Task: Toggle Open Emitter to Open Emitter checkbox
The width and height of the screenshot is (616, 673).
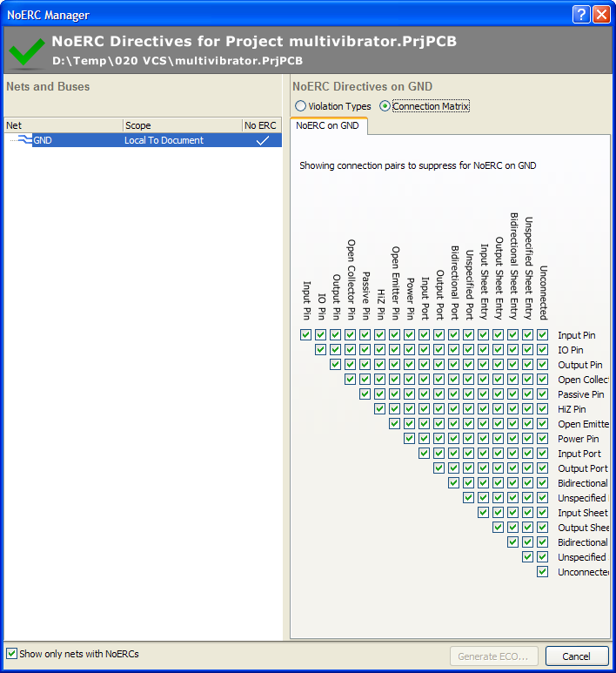Action: click(x=394, y=424)
